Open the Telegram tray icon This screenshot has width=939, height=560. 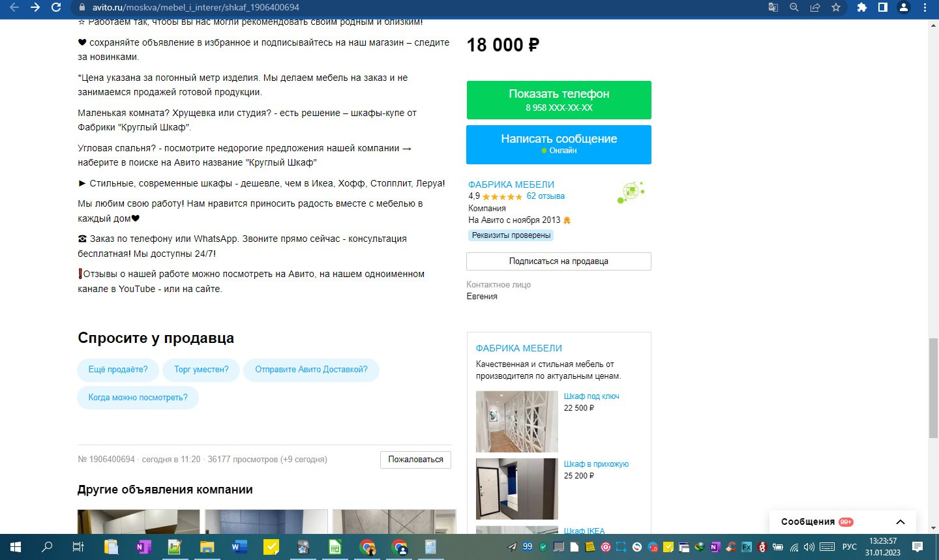pos(512,547)
